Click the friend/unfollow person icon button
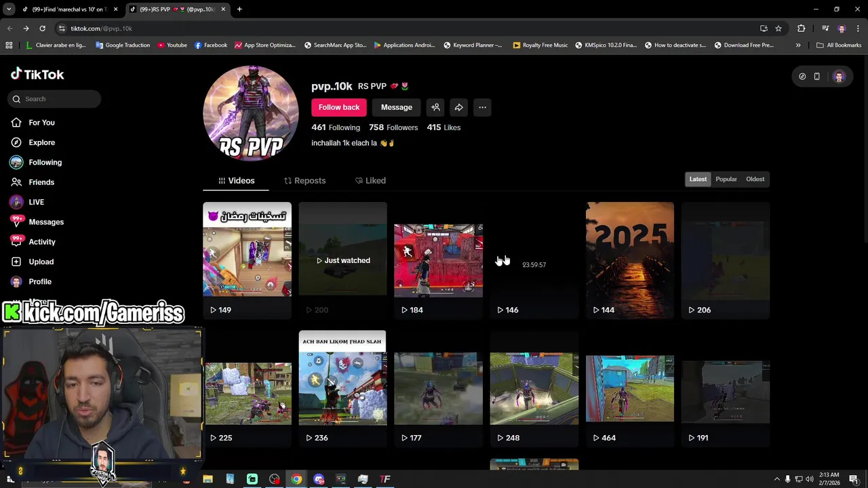Screen dimensions: 868x488 tap(435, 107)
